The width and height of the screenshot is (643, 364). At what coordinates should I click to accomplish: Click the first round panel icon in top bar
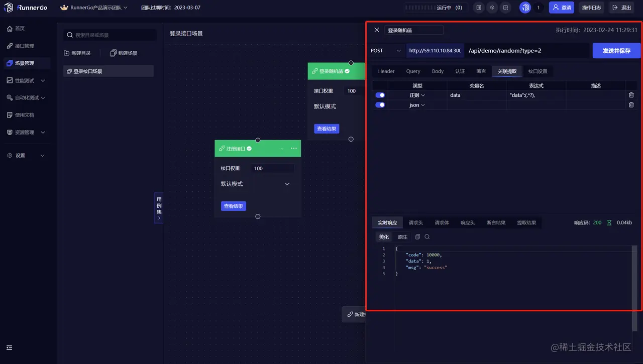coord(479,8)
